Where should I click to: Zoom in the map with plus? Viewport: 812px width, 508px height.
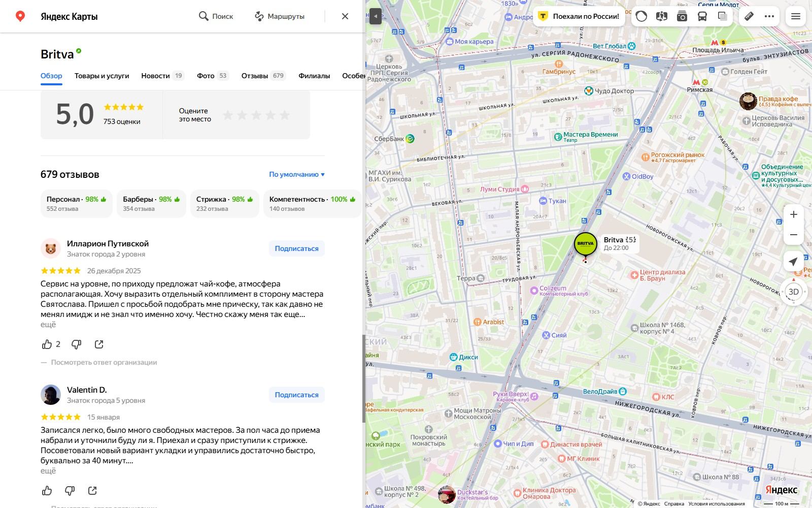pyautogui.click(x=794, y=214)
